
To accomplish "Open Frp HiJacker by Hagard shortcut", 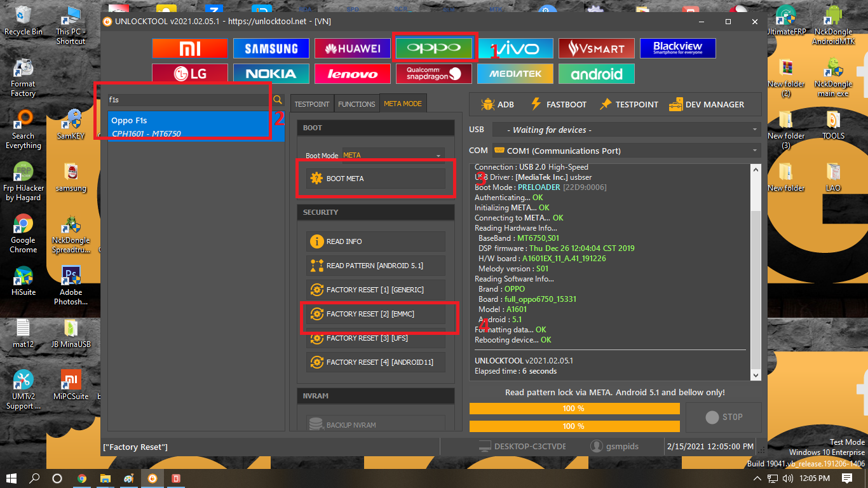I will click(x=23, y=182).
